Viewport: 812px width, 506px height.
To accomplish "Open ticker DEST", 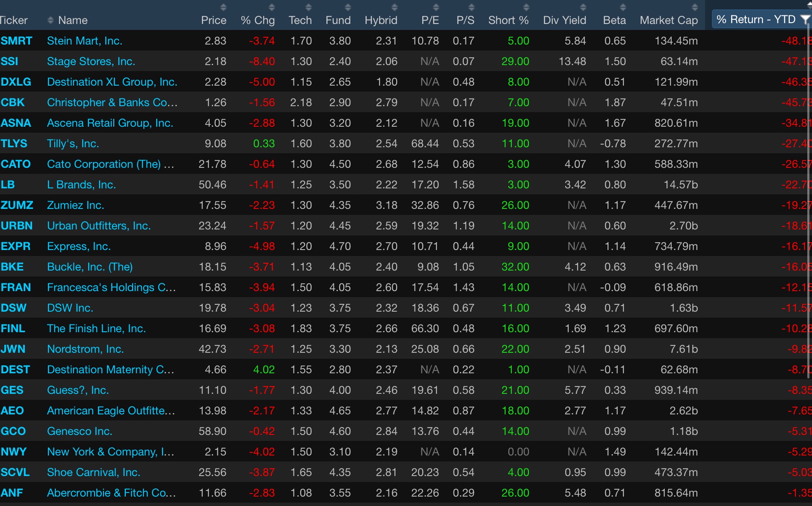I will click(15, 369).
